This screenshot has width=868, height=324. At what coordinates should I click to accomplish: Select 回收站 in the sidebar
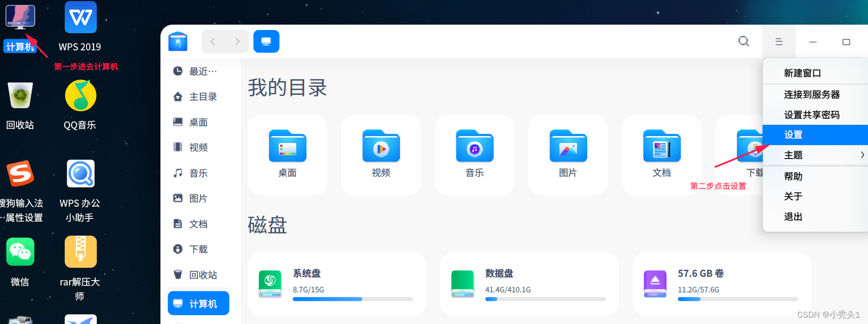click(x=198, y=275)
